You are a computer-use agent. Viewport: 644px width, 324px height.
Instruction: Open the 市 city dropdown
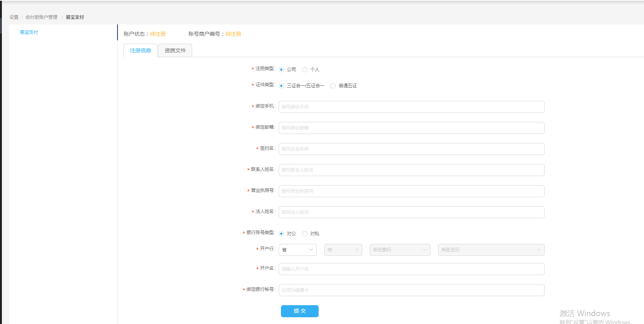point(343,250)
